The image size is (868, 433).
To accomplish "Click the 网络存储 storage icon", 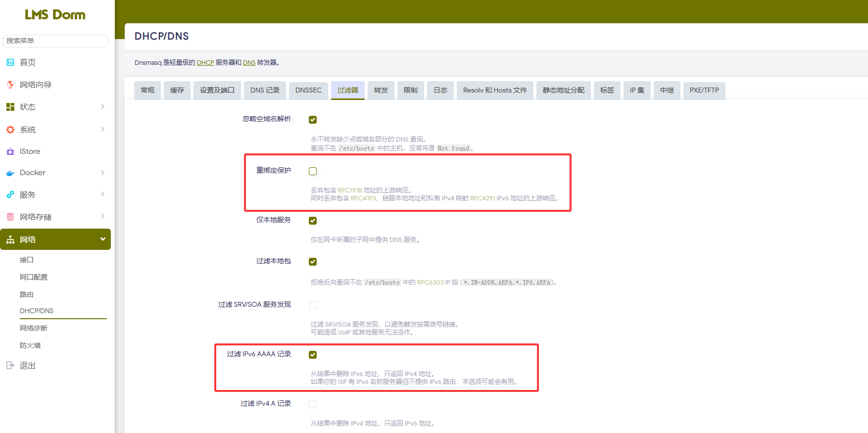I will click(x=10, y=217).
